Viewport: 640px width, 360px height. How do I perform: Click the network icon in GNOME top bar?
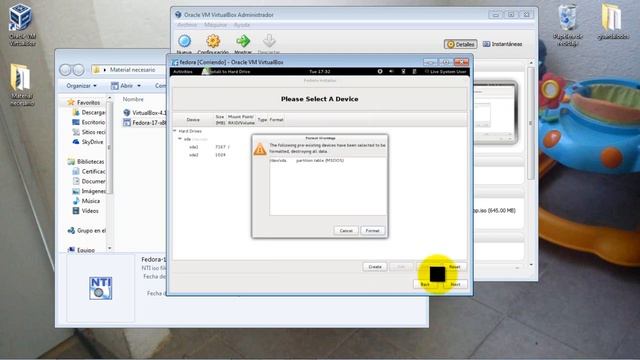(403, 71)
